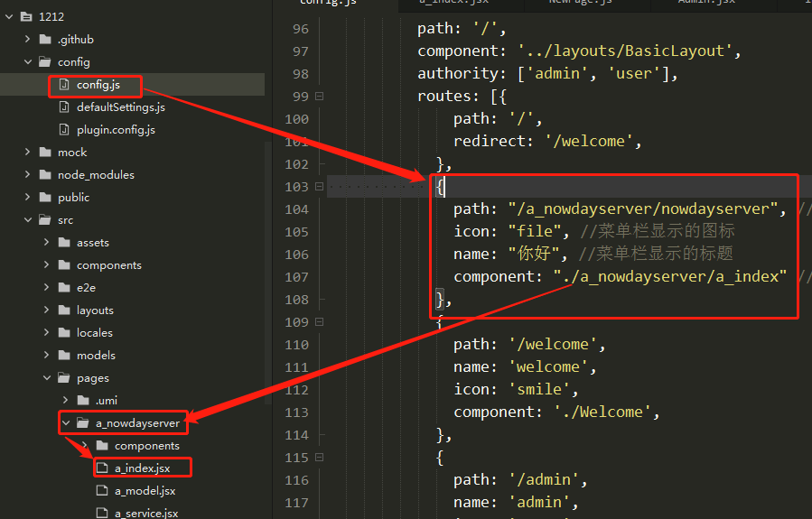Click the authority: ['admin', 'user'] line
This screenshot has height=519, width=812.
547,73
